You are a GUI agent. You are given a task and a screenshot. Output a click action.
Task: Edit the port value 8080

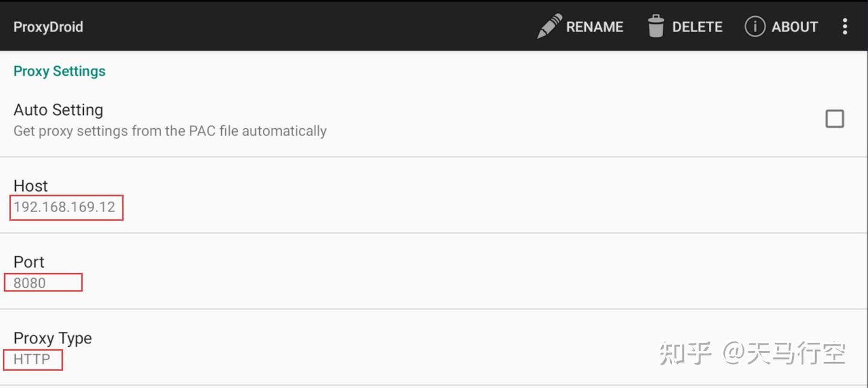click(30, 283)
